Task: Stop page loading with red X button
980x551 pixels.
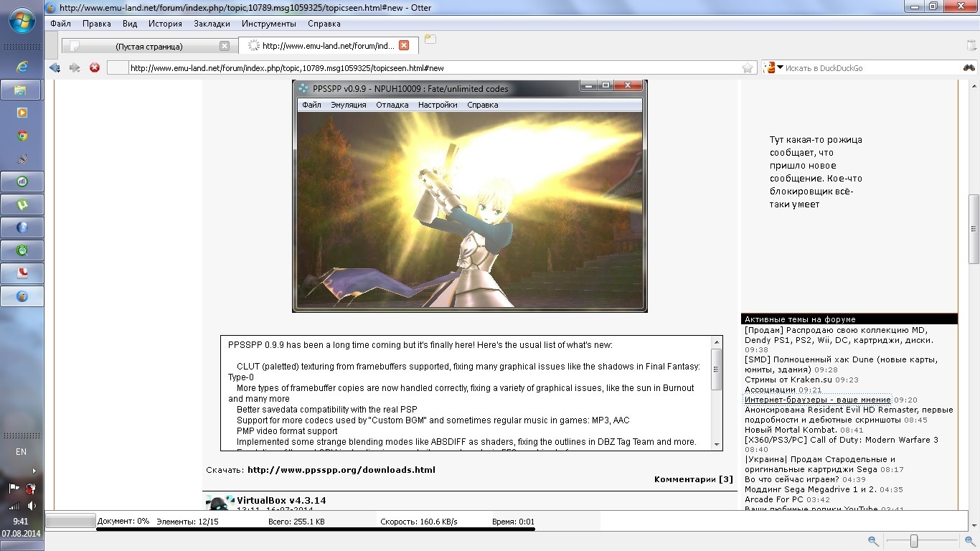Action: tap(94, 67)
